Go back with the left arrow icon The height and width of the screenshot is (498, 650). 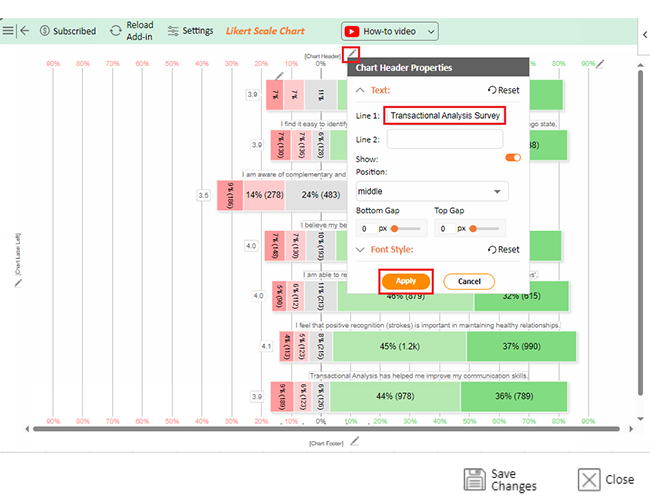click(x=25, y=30)
